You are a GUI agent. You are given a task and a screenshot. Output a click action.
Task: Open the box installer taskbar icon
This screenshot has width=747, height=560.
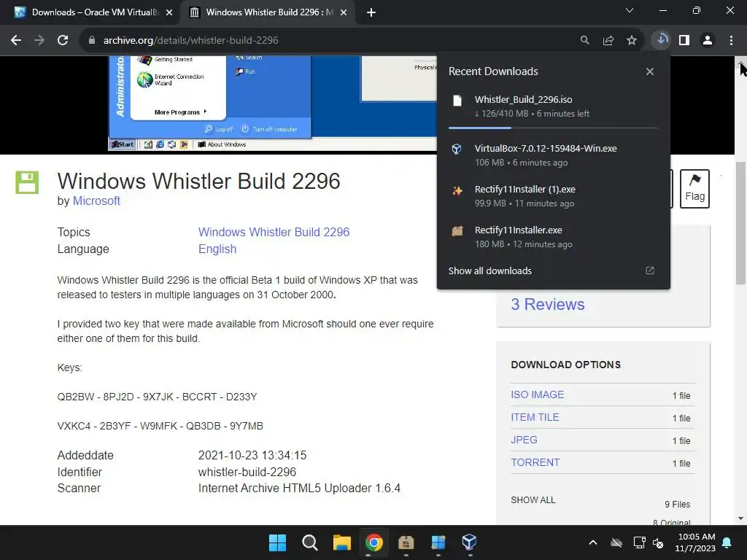coord(406,542)
